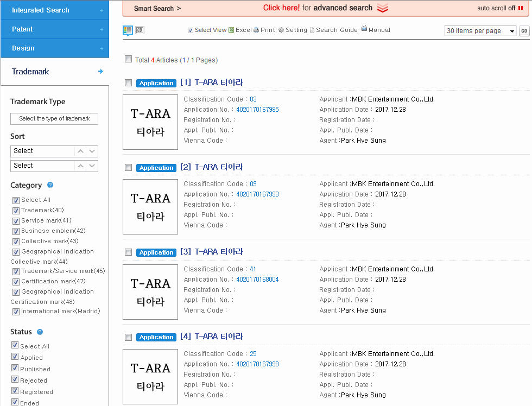Open Design menu in sidebar
The image size is (532, 406).
[x=55, y=48]
